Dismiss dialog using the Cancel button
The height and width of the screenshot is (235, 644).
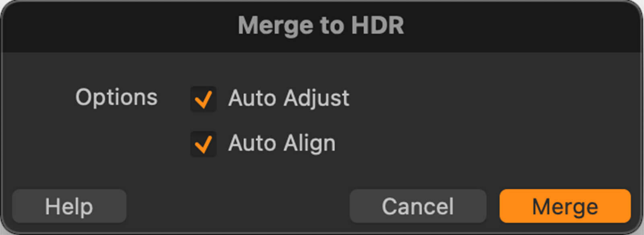[x=418, y=206]
